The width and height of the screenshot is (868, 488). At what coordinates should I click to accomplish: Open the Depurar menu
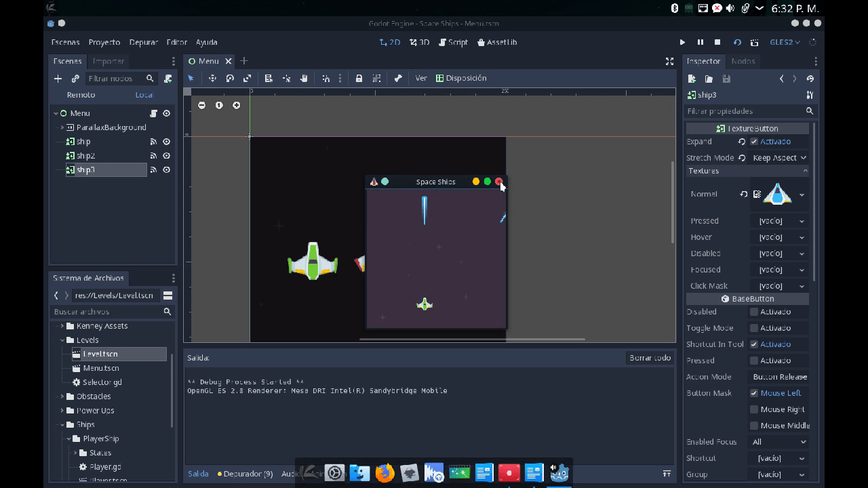[x=143, y=42]
